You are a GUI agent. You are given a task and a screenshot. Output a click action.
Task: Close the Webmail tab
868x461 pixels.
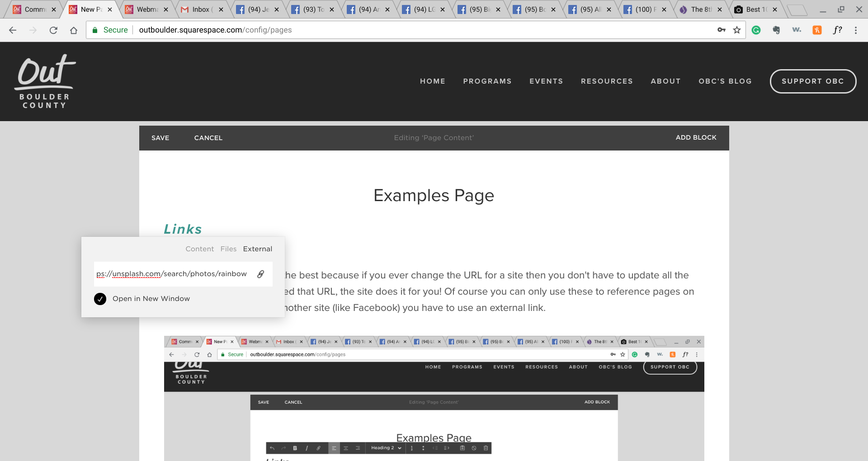coord(165,9)
